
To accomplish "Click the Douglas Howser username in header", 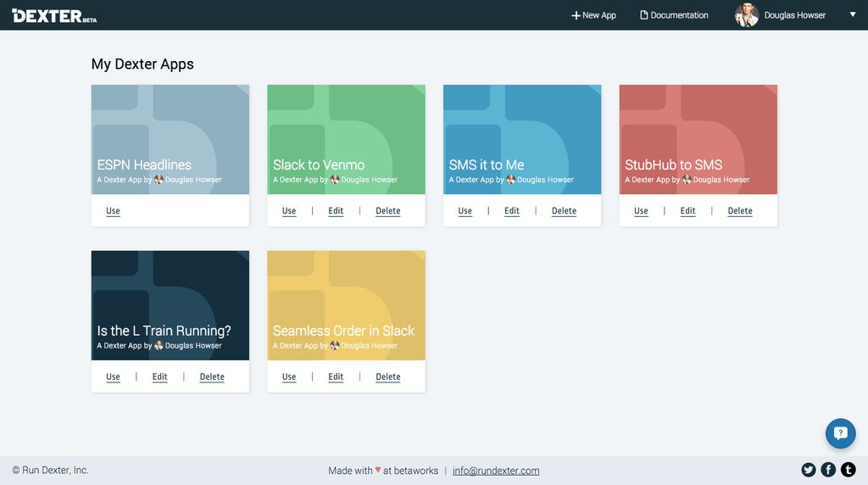I will click(794, 15).
